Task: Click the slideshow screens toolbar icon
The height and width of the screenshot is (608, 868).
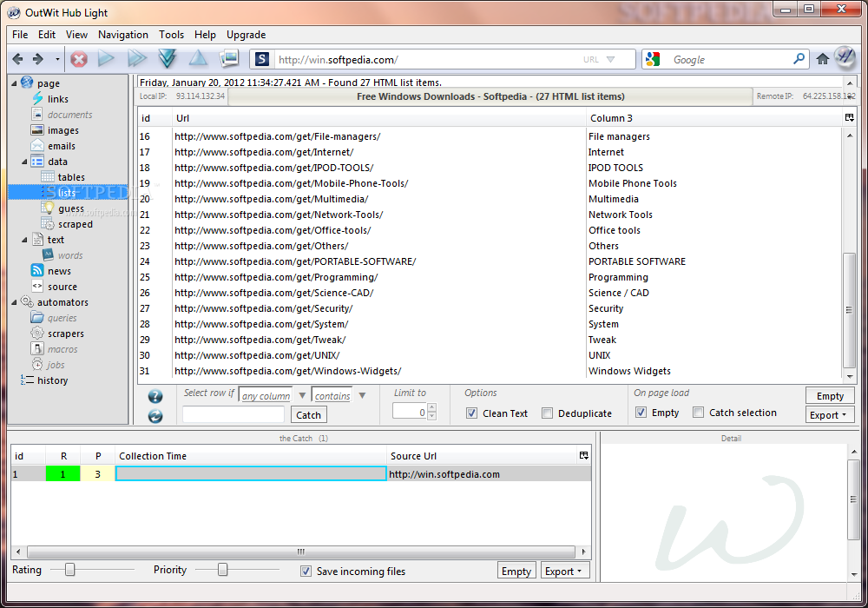Action: point(228,57)
